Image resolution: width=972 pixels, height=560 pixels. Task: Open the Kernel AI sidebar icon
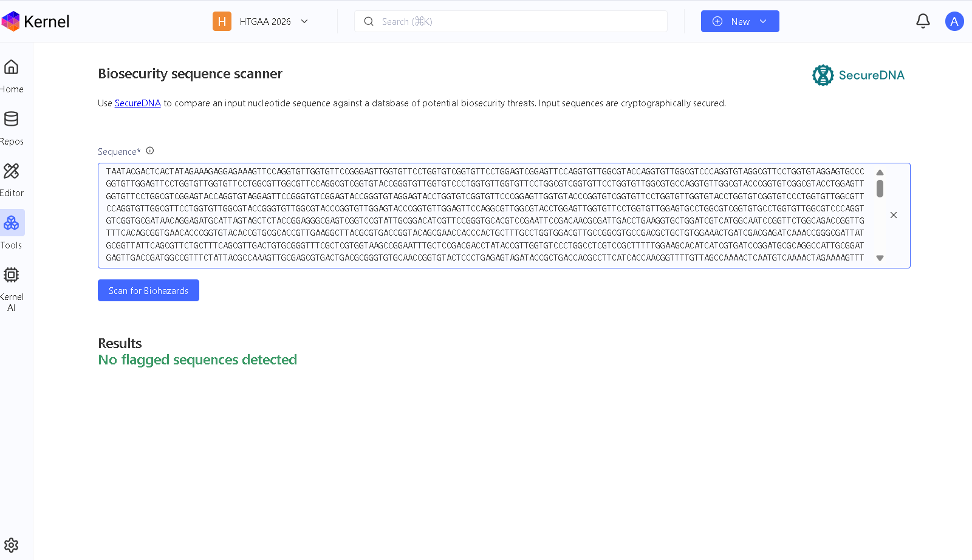(x=11, y=275)
